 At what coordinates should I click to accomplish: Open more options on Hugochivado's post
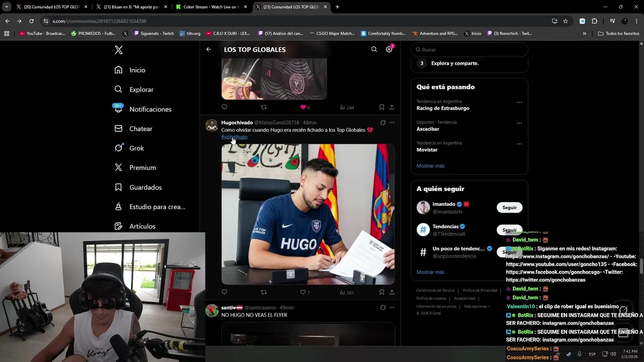tap(392, 123)
